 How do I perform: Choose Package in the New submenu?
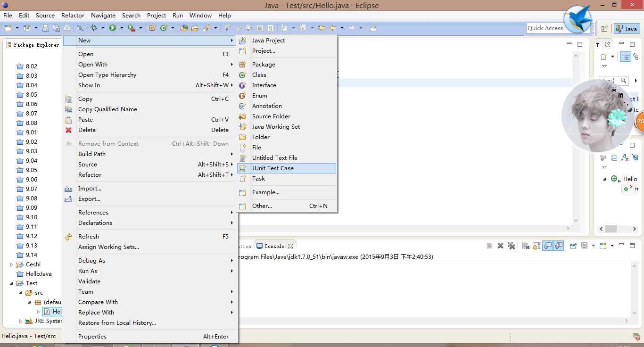(x=287, y=65)
